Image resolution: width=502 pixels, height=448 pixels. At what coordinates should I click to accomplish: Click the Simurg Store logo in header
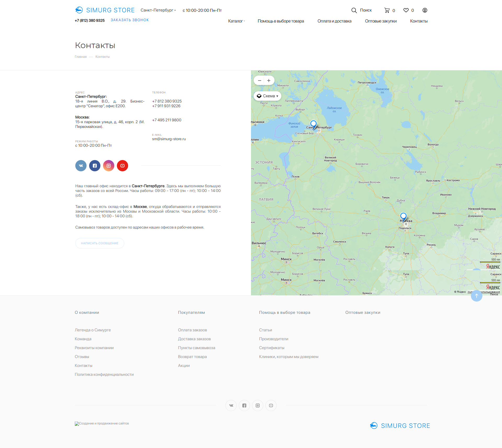pyautogui.click(x=105, y=10)
